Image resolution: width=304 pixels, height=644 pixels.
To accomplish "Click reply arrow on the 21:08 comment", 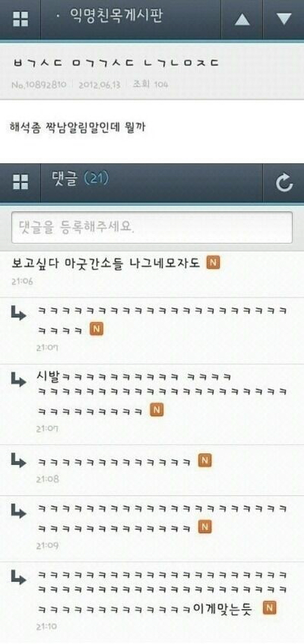I will 19,460.
